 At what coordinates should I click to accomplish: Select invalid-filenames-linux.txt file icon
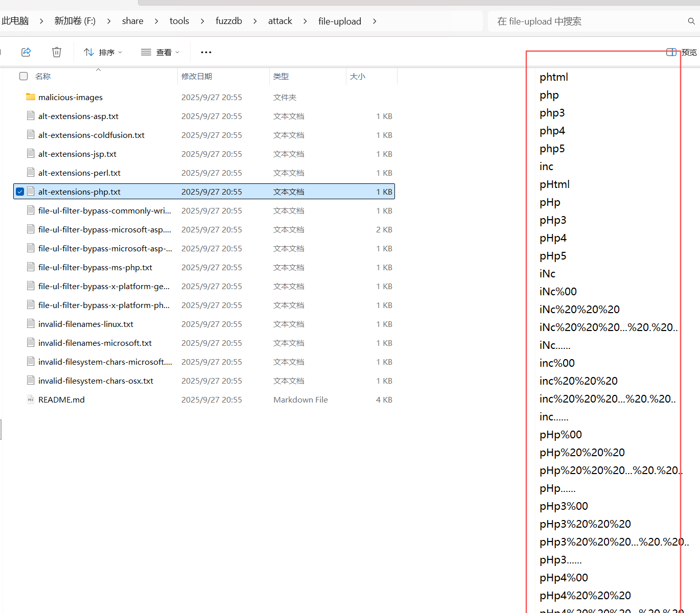(x=31, y=324)
